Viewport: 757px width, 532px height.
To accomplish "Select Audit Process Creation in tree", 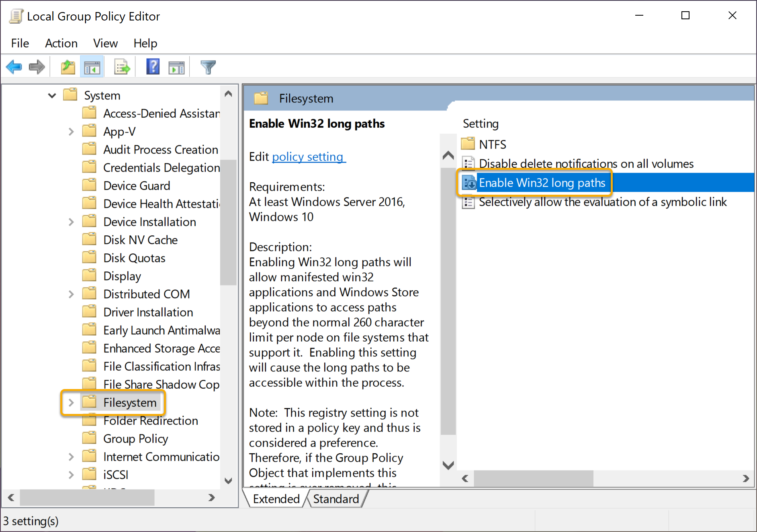I will click(160, 150).
